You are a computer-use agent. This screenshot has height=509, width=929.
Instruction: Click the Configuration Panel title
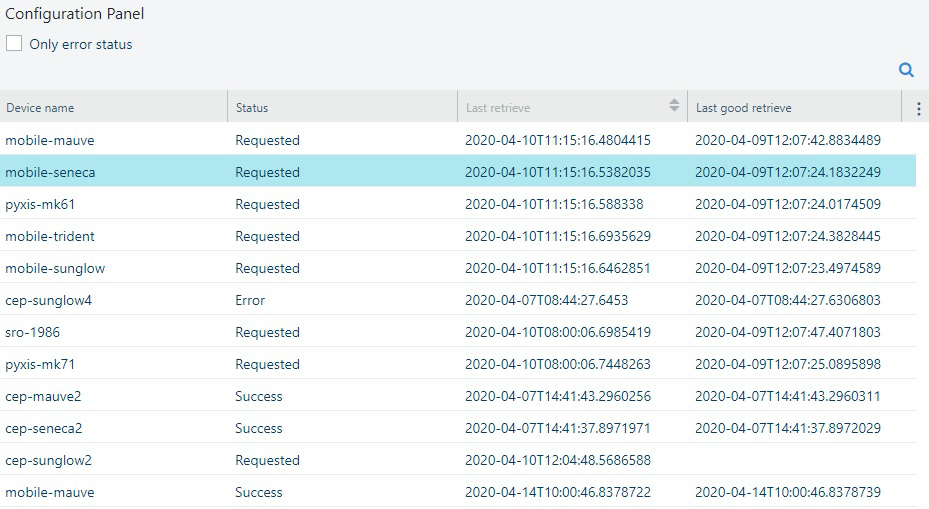74,14
